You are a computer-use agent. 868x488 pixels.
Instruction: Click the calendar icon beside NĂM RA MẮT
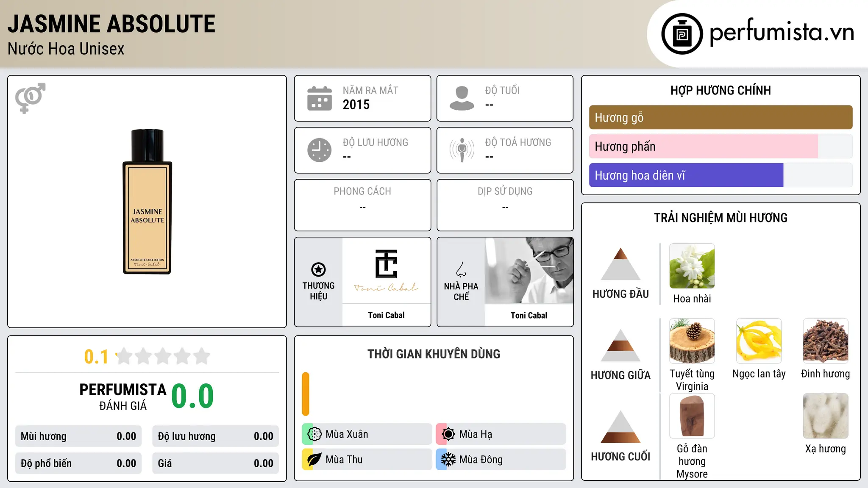(319, 98)
